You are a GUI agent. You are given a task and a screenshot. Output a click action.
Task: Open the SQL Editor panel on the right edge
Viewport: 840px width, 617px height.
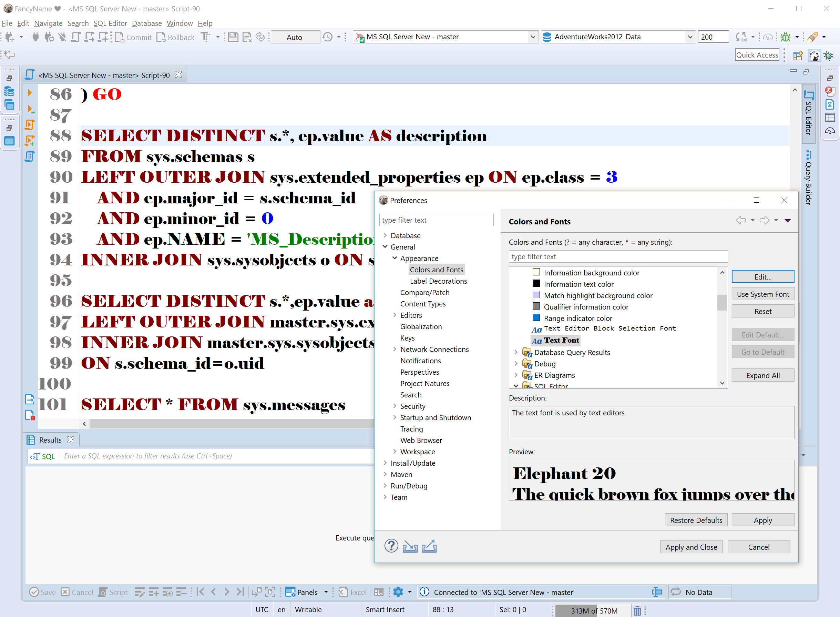point(808,112)
